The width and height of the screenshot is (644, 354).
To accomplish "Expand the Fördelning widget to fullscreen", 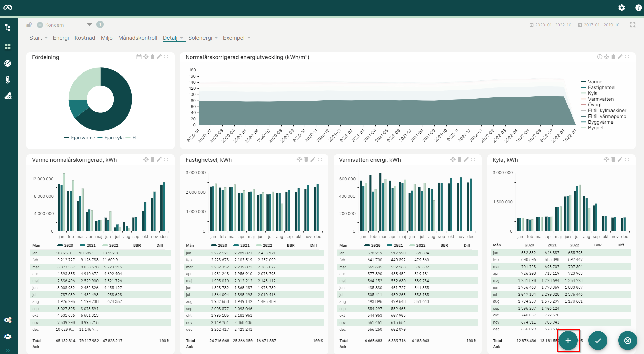I will click(166, 57).
